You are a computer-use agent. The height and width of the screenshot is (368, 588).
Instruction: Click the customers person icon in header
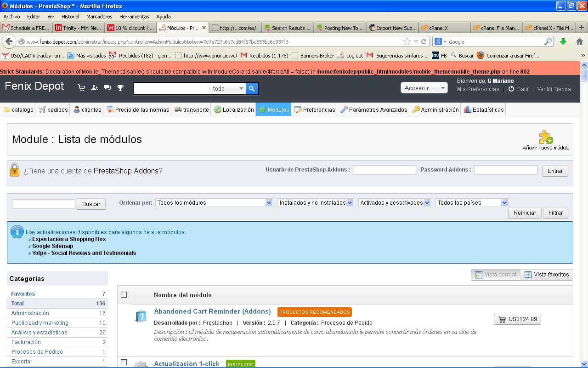pyautogui.click(x=95, y=87)
